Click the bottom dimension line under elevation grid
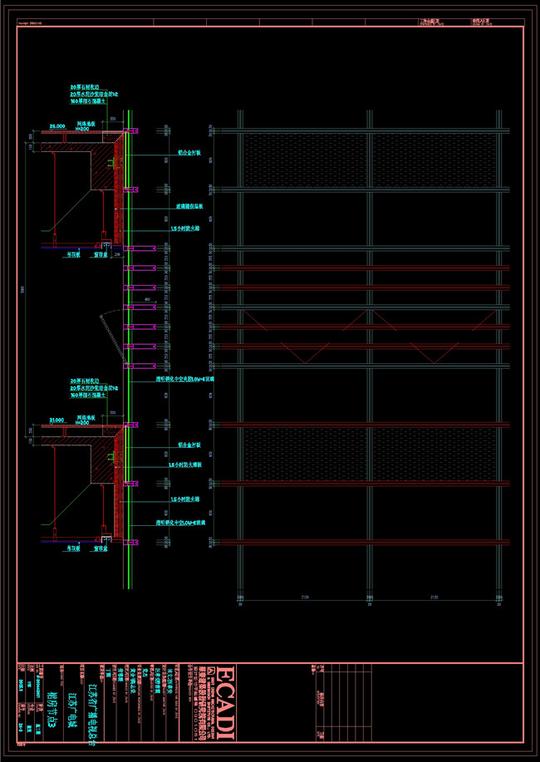The height and width of the screenshot is (762, 540). pyautogui.click(x=369, y=601)
